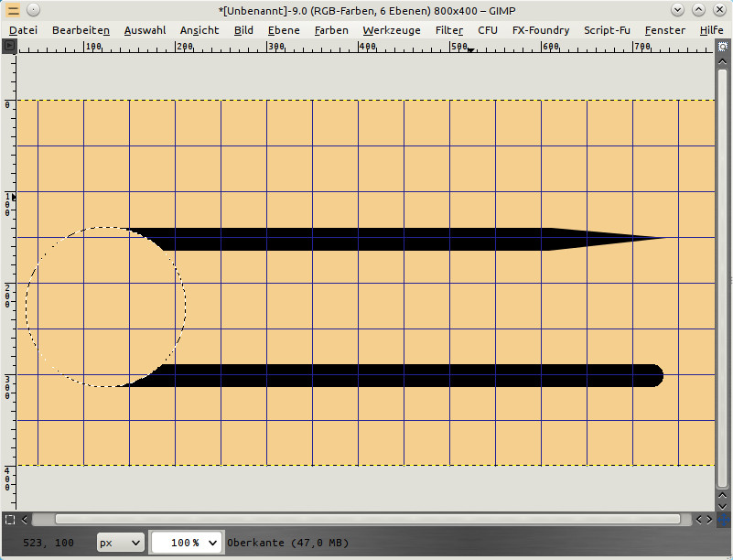Open the Filter menu
Image resolution: width=733 pixels, height=560 pixels.
448,30
